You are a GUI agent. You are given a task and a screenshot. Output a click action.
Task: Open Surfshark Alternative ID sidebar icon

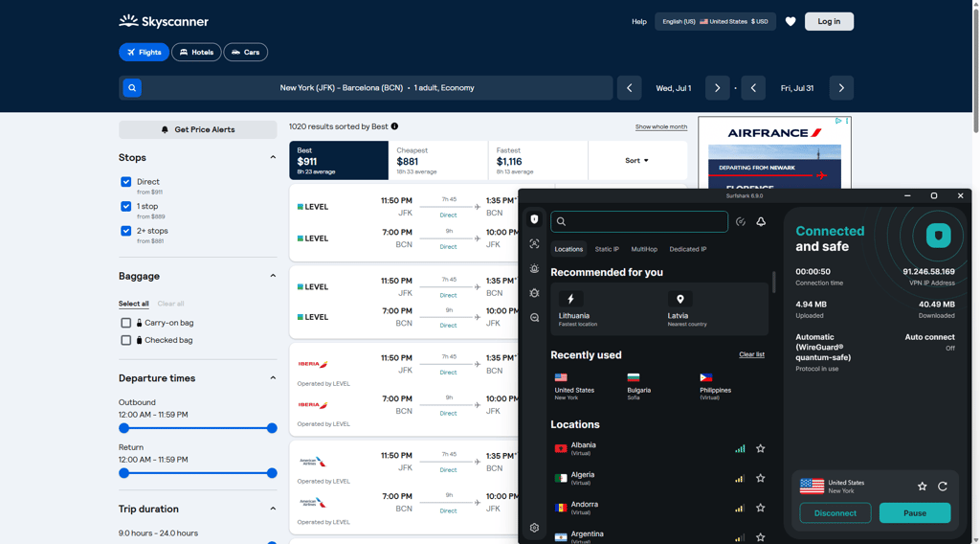coord(534,244)
